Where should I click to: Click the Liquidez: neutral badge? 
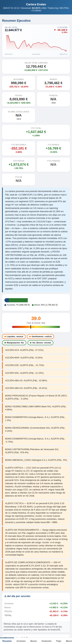pyautogui.click(x=14, y=337)
